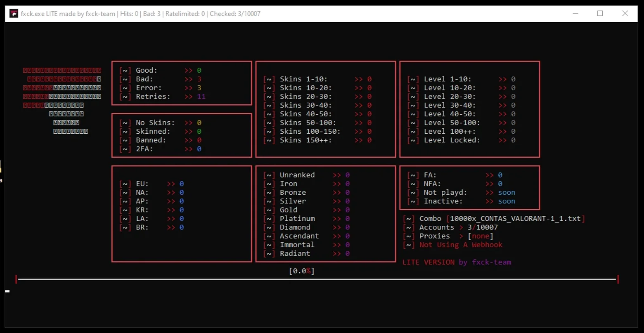644x333 pixels.
Task: Click the "LITE VERSION by fxck-team" text
Action: point(457,262)
